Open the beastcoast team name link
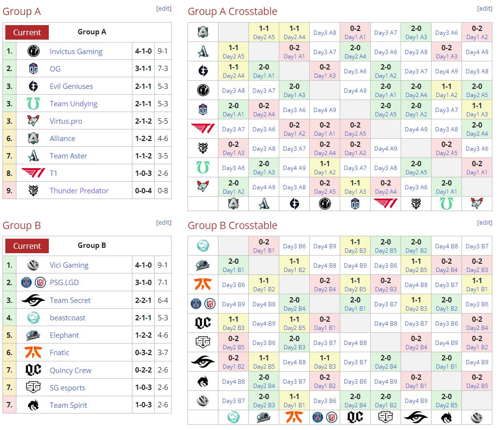 [x=67, y=318]
